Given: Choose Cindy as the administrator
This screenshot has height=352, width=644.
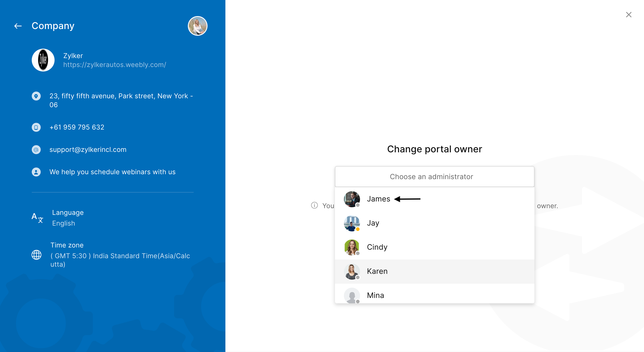Looking at the screenshot, I should 377,247.
